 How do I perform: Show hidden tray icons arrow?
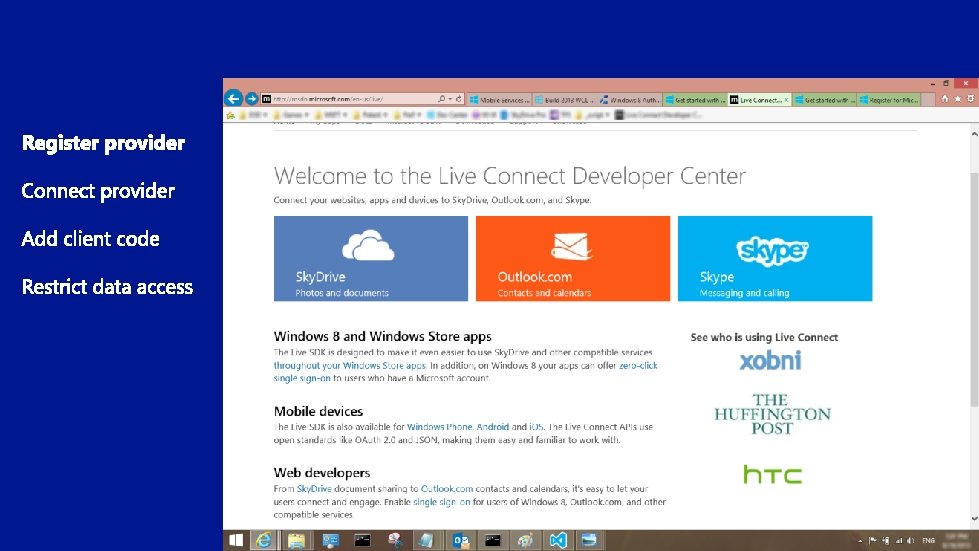pyautogui.click(x=860, y=541)
